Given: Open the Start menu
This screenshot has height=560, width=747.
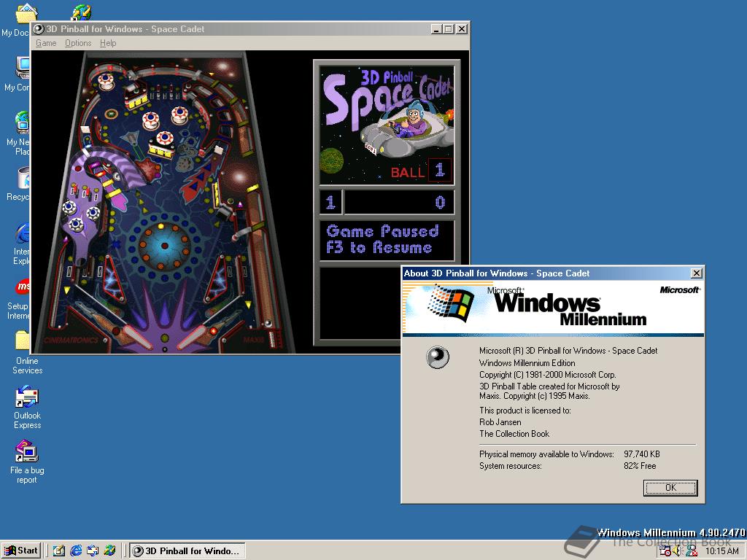Looking at the screenshot, I should 21,551.
